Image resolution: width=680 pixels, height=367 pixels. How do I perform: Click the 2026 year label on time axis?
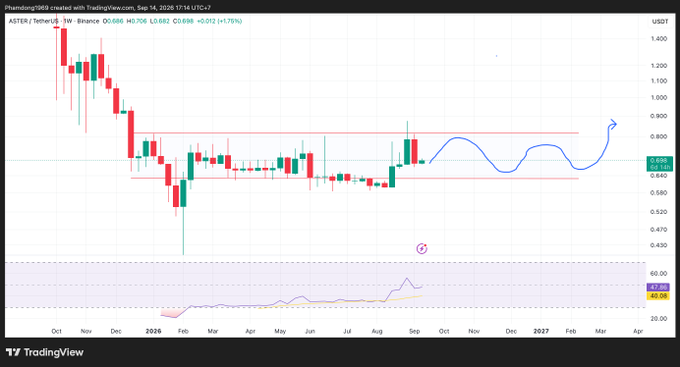click(154, 331)
